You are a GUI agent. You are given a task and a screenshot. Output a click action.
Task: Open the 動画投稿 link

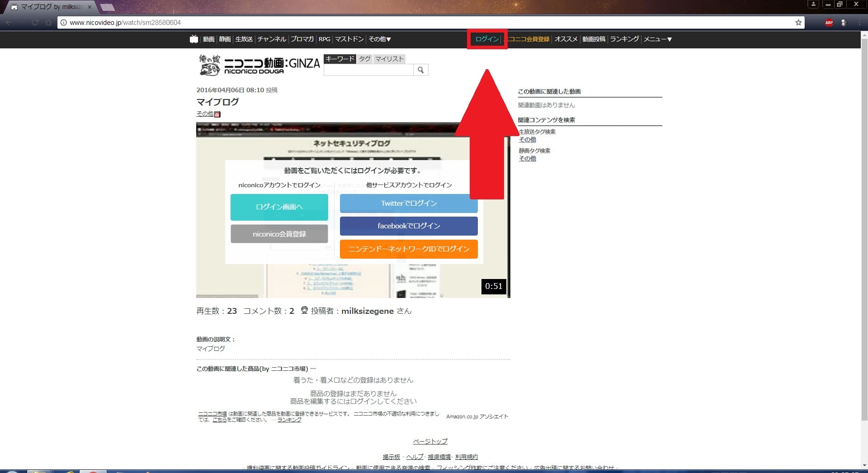tap(594, 39)
